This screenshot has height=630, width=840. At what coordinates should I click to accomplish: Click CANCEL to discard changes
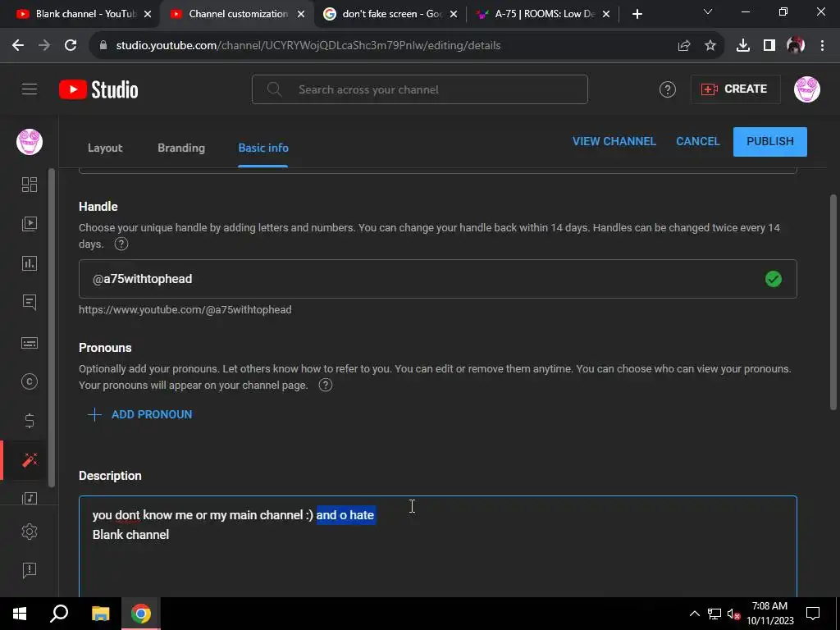[x=697, y=141]
